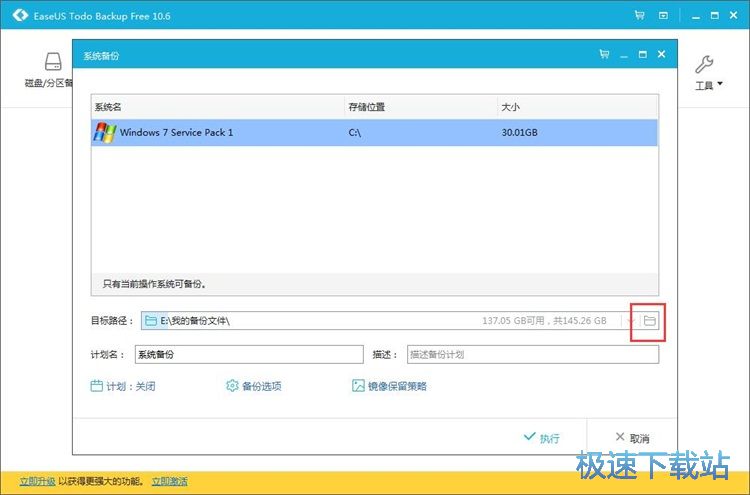750x495 pixels.
Task: Click the Plan name (计划名) text field
Action: tap(248, 354)
